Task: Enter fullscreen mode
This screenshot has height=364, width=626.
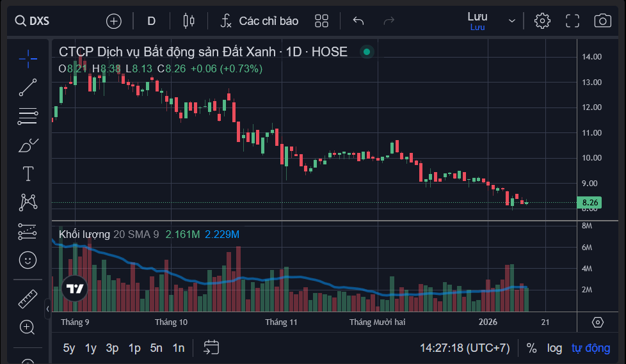Action: (x=572, y=20)
